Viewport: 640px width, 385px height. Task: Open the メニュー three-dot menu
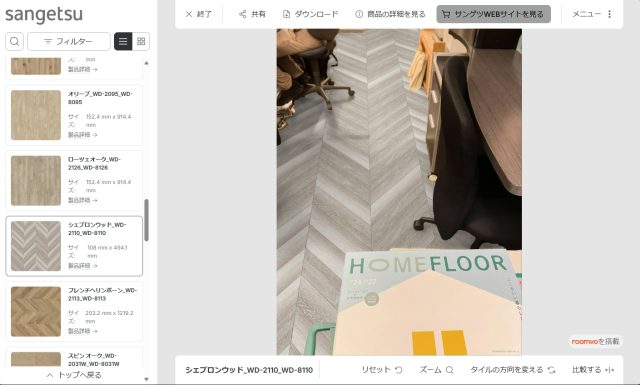tap(592, 14)
